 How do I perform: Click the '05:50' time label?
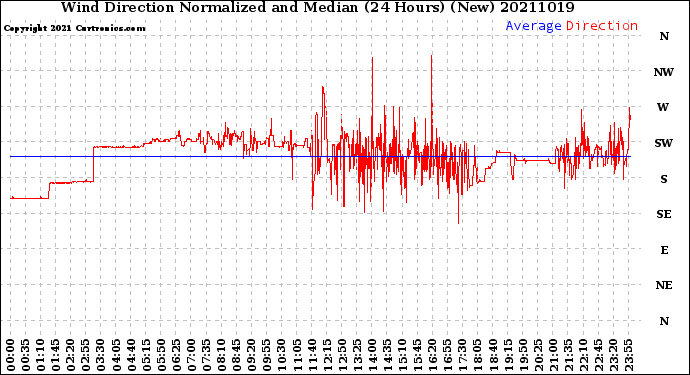click(161, 355)
